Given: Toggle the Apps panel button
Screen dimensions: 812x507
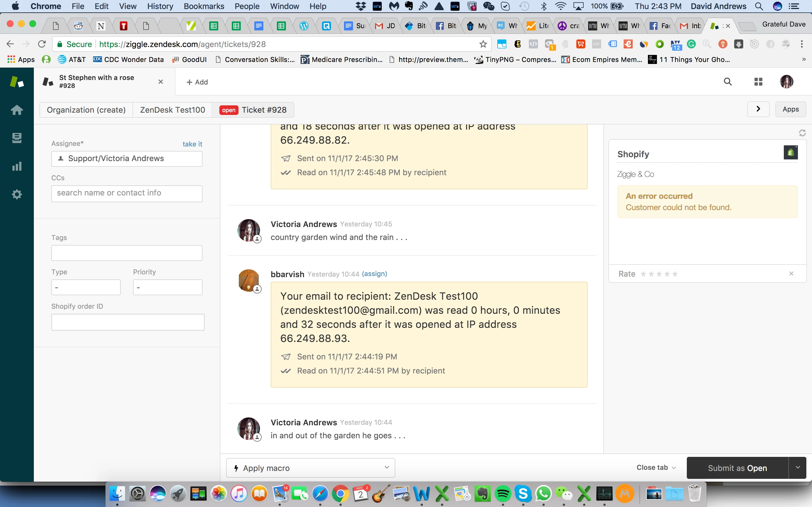Looking at the screenshot, I should 790,109.
